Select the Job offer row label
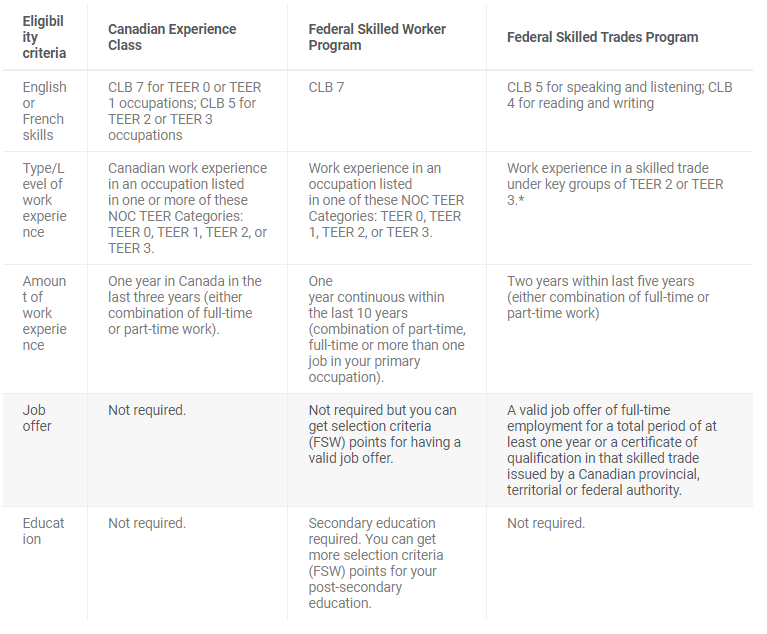The image size is (767, 634). (x=37, y=418)
